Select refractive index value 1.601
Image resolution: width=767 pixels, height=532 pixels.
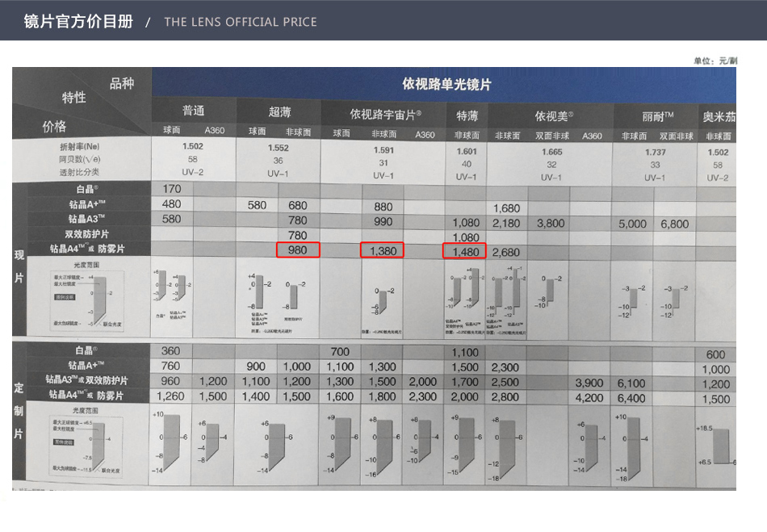pyautogui.click(x=467, y=152)
